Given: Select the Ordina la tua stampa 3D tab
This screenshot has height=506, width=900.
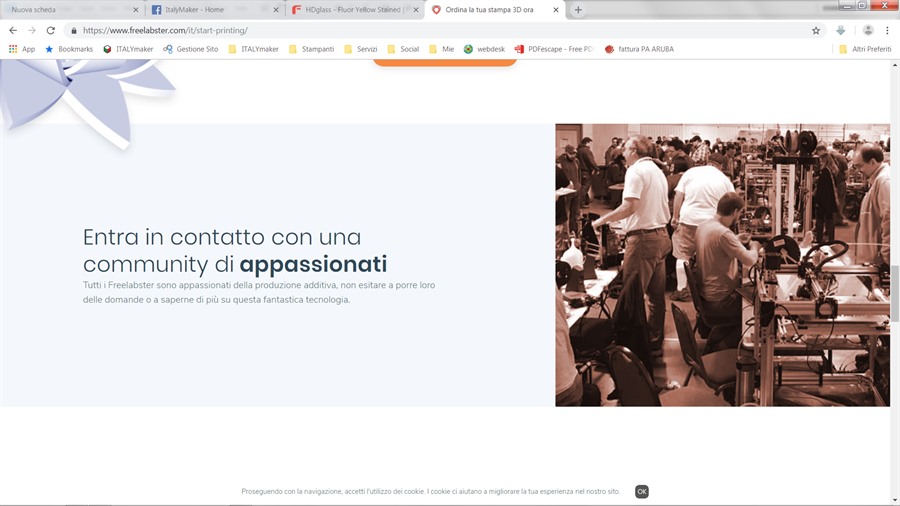Looking at the screenshot, I should 495,10.
